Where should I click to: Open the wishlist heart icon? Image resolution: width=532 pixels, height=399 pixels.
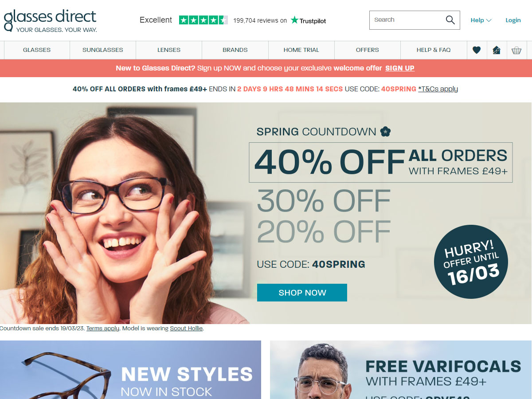(477, 50)
